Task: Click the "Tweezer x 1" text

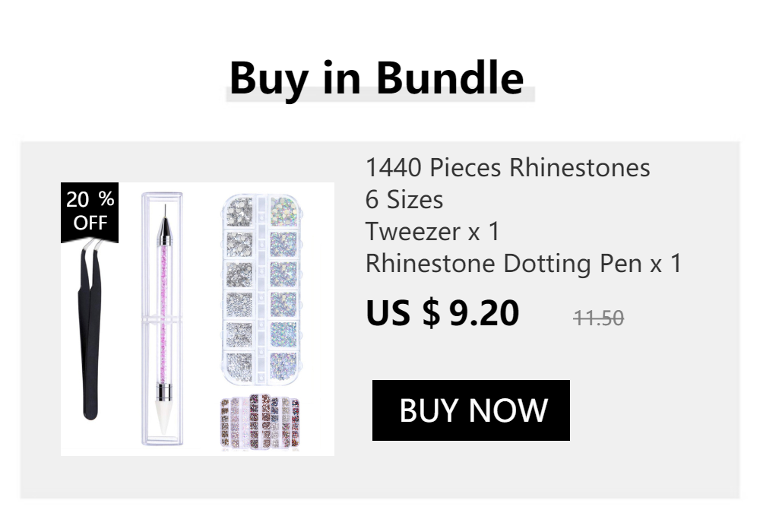Action: pyautogui.click(x=432, y=231)
